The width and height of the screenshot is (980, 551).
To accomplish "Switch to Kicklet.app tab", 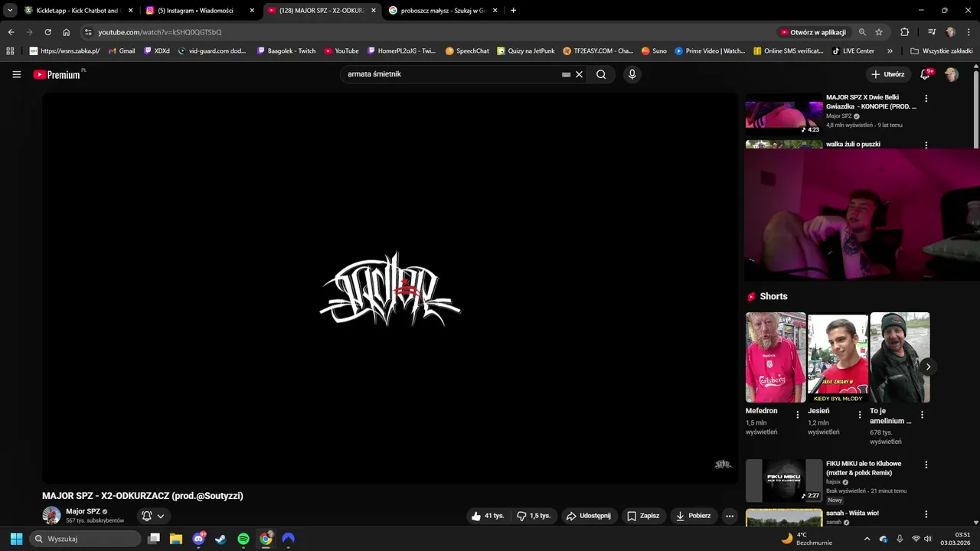I will coord(77,11).
